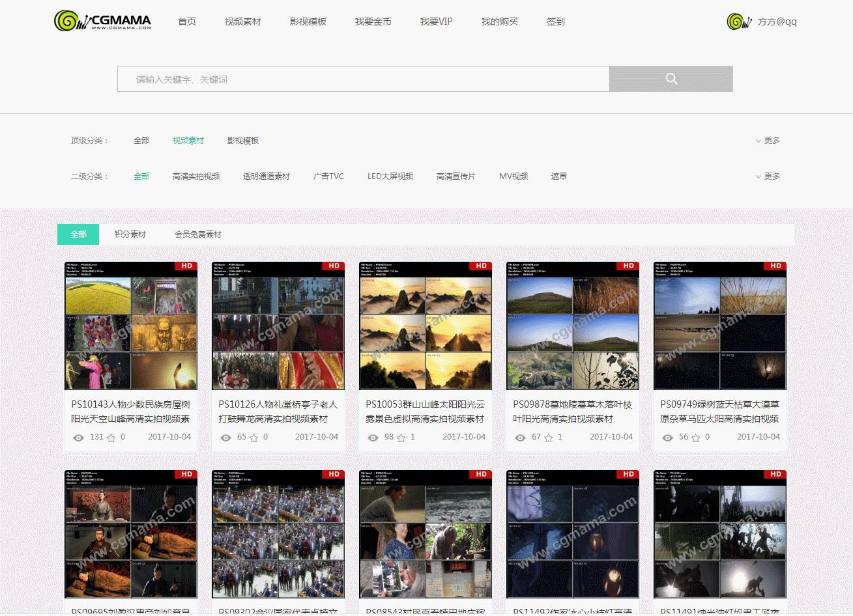The width and height of the screenshot is (853, 616).
Task: Open the 首页 navigation menu item
Action: tap(186, 21)
